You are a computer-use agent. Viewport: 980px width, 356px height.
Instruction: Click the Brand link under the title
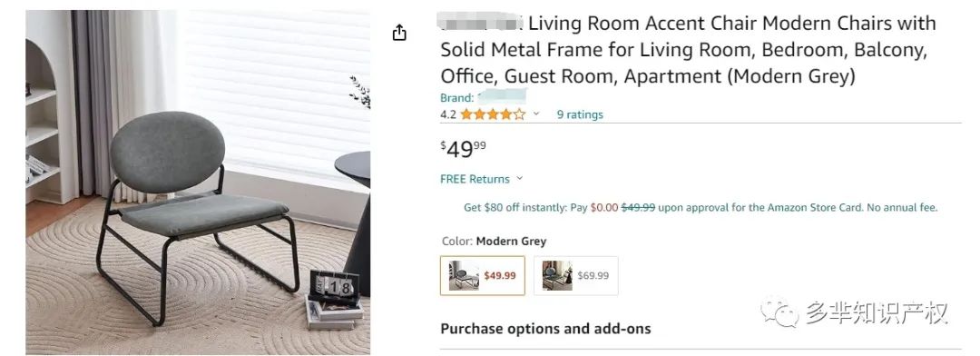(x=484, y=97)
